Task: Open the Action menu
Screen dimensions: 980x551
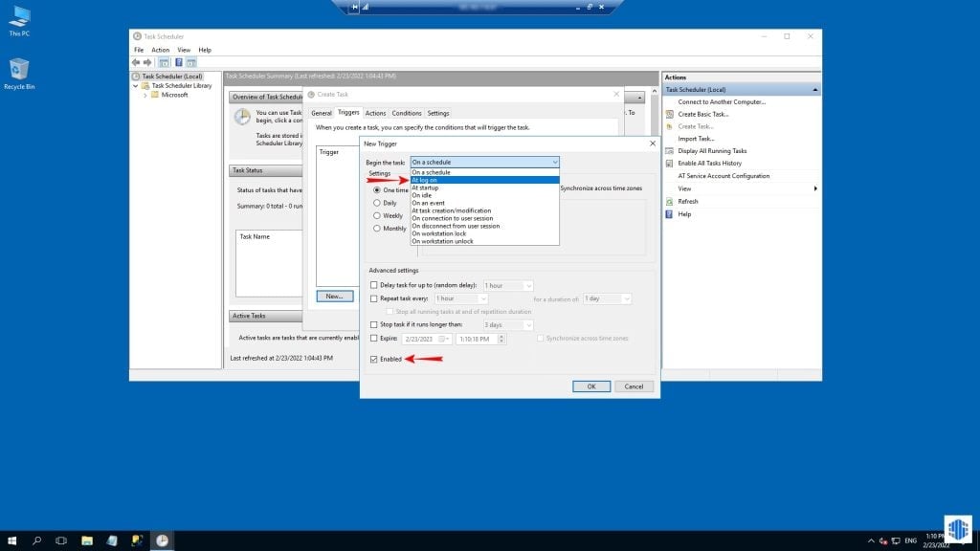Action: coord(160,50)
